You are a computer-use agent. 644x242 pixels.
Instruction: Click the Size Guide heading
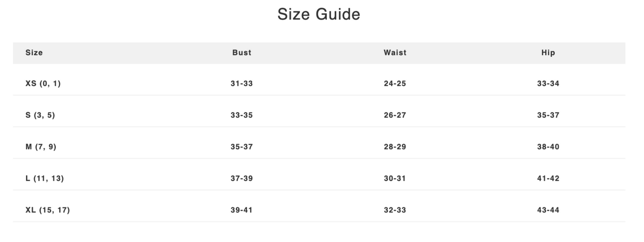click(x=319, y=14)
